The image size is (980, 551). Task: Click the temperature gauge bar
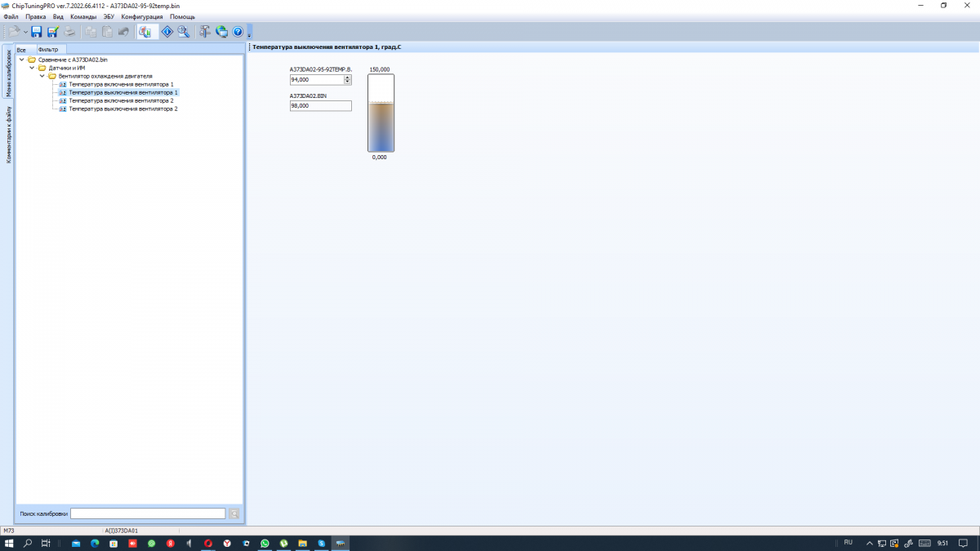pyautogui.click(x=381, y=113)
